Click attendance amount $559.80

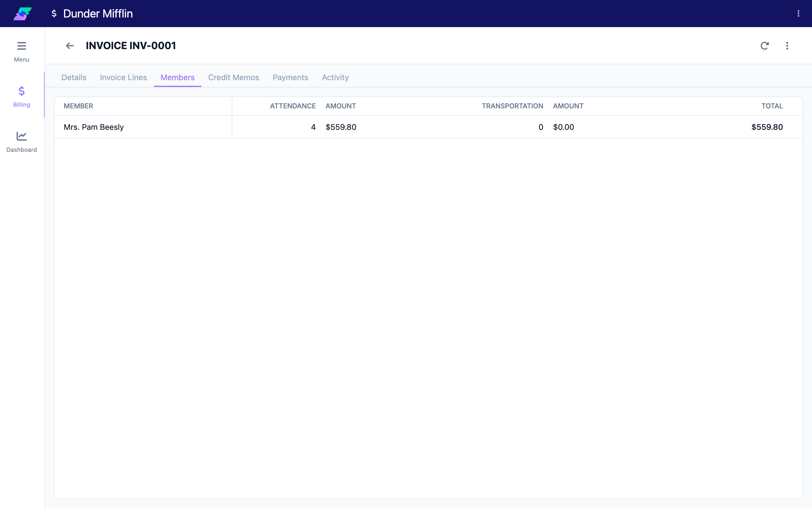tap(341, 127)
